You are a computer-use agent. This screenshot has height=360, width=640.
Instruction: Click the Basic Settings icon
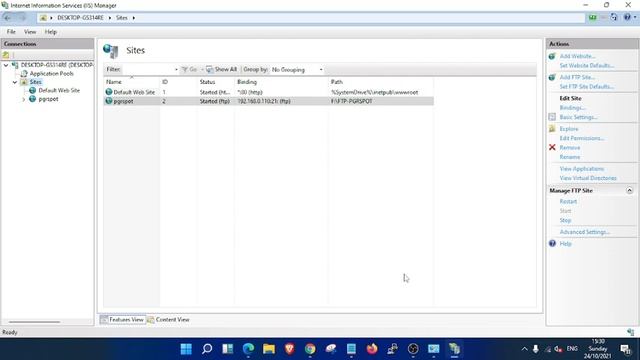[x=552, y=117]
